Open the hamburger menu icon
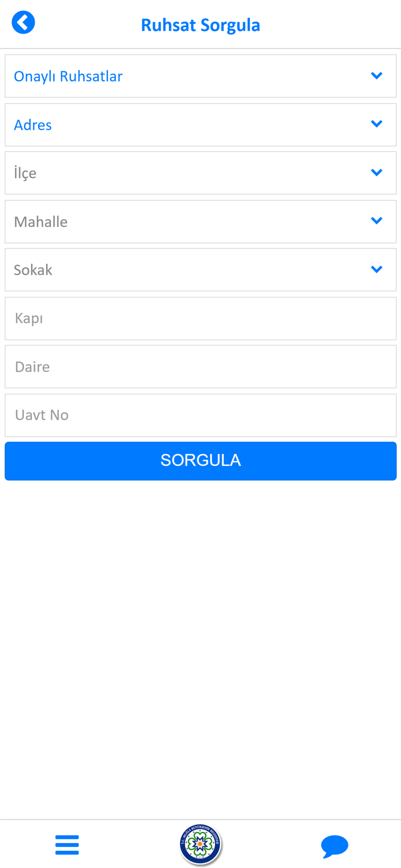Screen dimensions: 401x868 click(x=67, y=845)
